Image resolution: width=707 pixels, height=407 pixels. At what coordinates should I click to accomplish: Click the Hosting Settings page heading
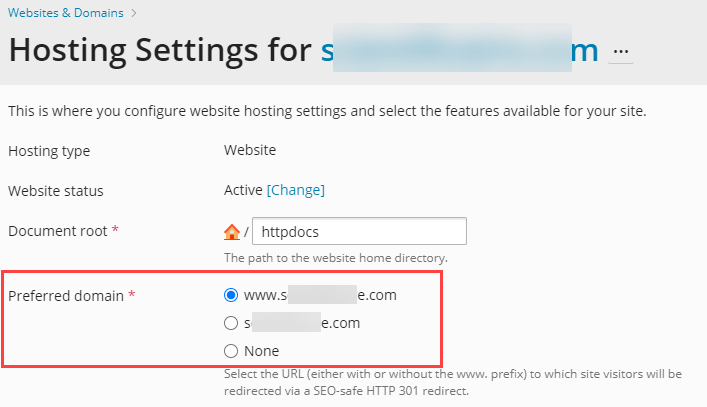(x=160, y=50)
